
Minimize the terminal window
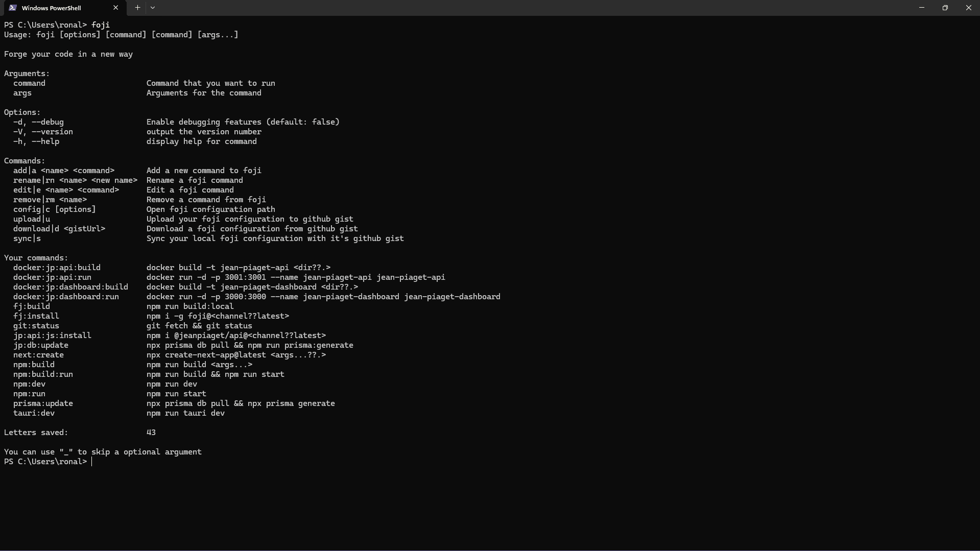click(921, 8)
